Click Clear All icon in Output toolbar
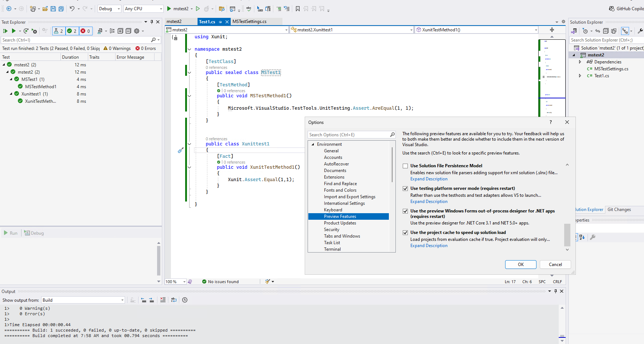The width and height of the screenshot is (644, 344). pos(163,300)
